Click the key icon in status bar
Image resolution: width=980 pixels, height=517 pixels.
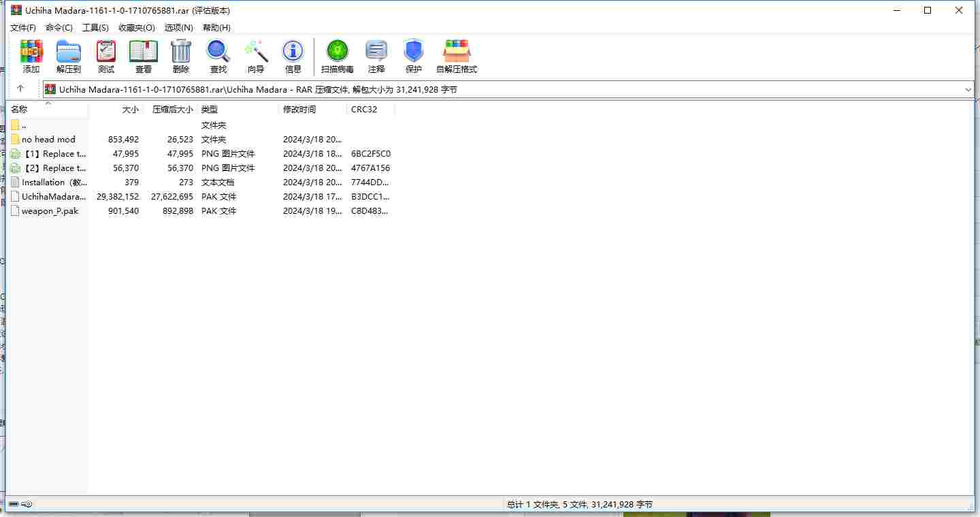27,505
